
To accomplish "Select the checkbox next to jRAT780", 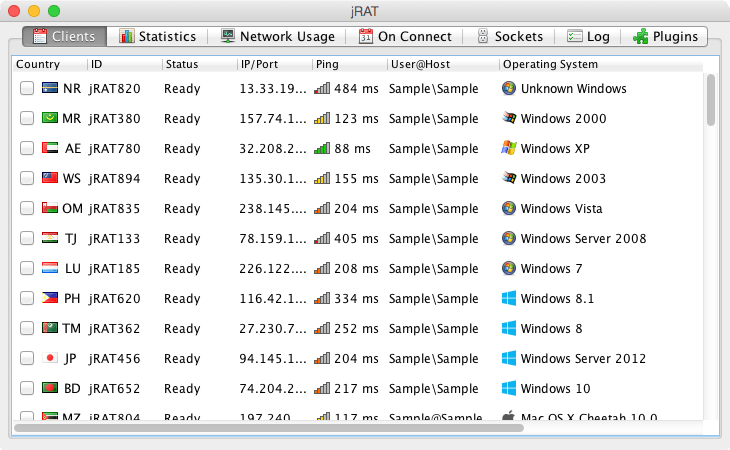I will point(27,149).
